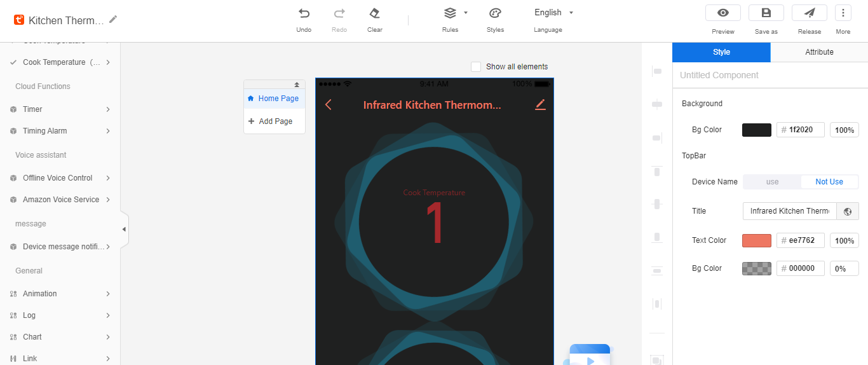Click the Clear eraser icon
Screen dimensions: 868x365
(x=374, y=13)
